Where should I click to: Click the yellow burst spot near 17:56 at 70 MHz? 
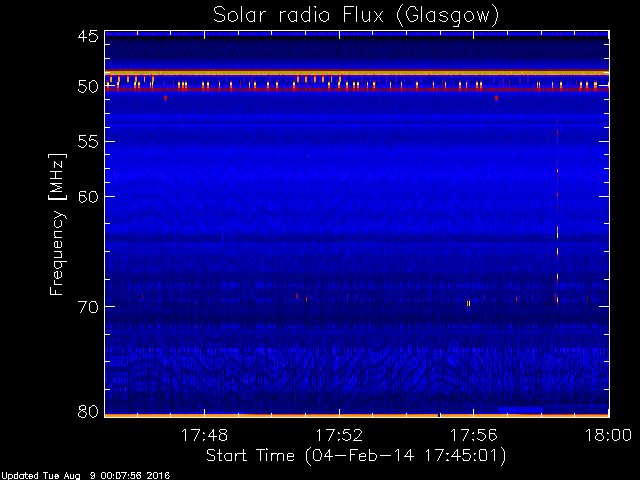pos(469,303)
